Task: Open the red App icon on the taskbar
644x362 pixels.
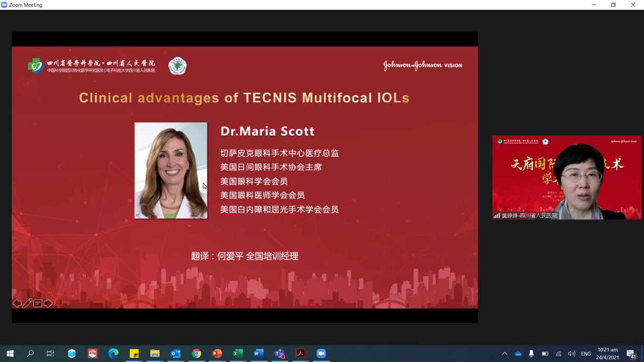Action: point(92,354)
